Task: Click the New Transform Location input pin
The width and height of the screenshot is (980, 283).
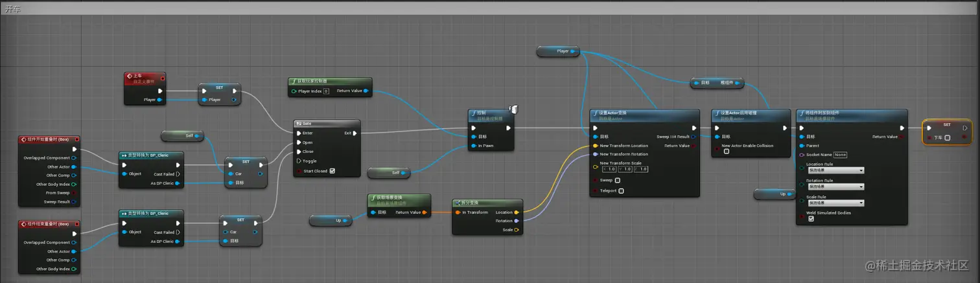Action: point(595,146)
